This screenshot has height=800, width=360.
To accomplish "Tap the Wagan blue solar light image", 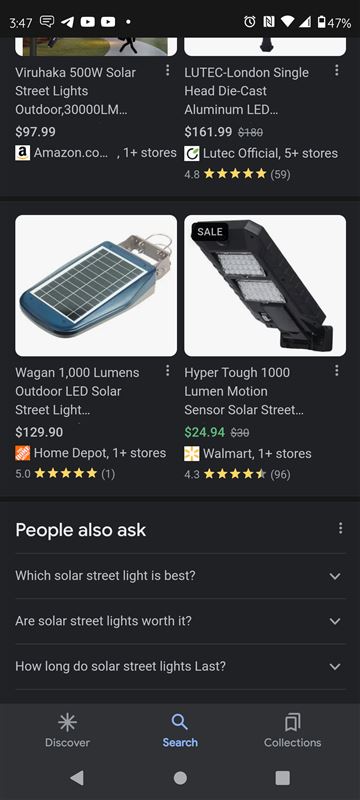I will 96,285.
